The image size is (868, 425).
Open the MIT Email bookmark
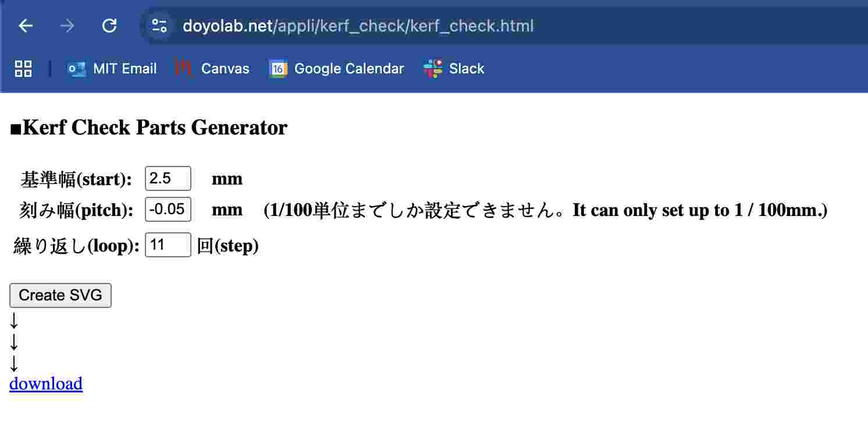coord(112,69)
